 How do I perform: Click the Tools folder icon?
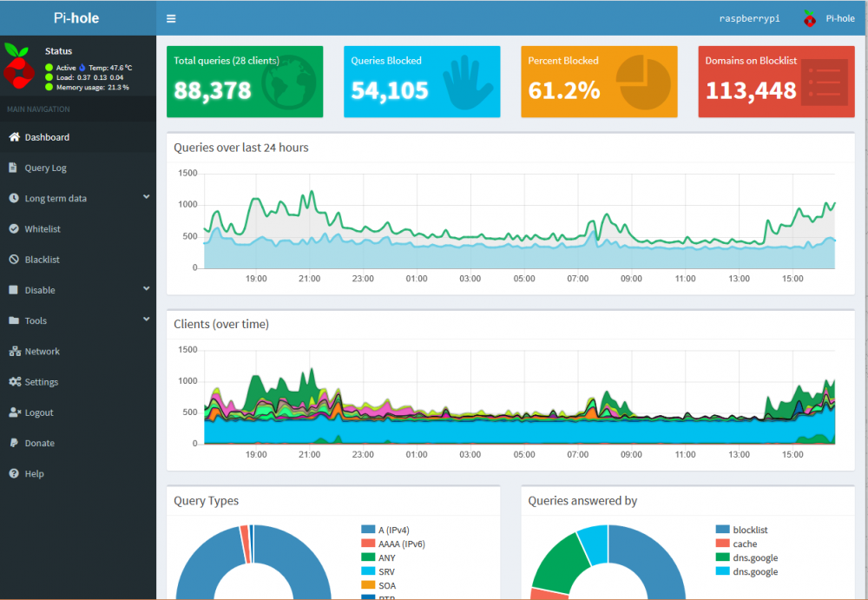point(14,320)
